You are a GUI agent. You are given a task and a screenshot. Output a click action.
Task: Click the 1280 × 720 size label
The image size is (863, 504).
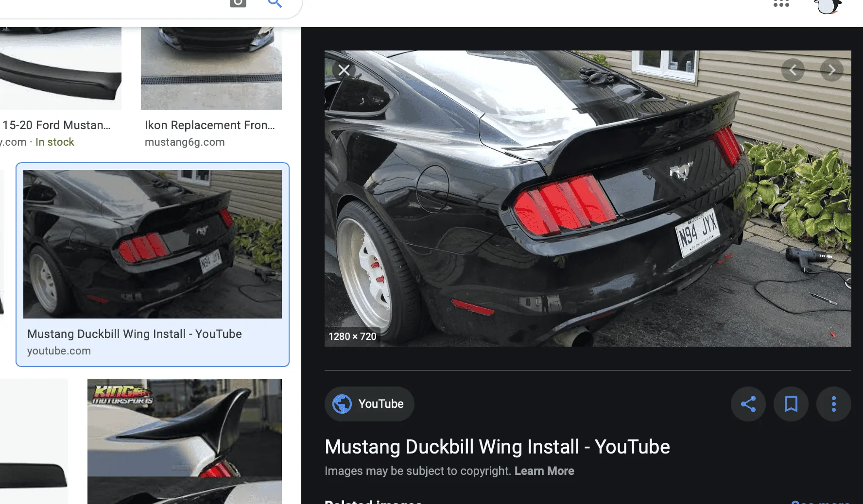click(352, 336)
